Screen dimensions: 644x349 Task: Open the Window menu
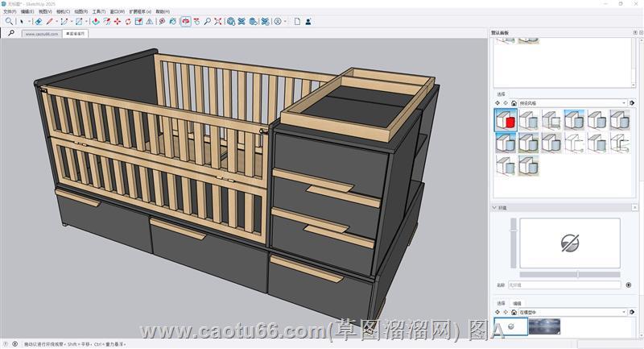tap(117, 11)
